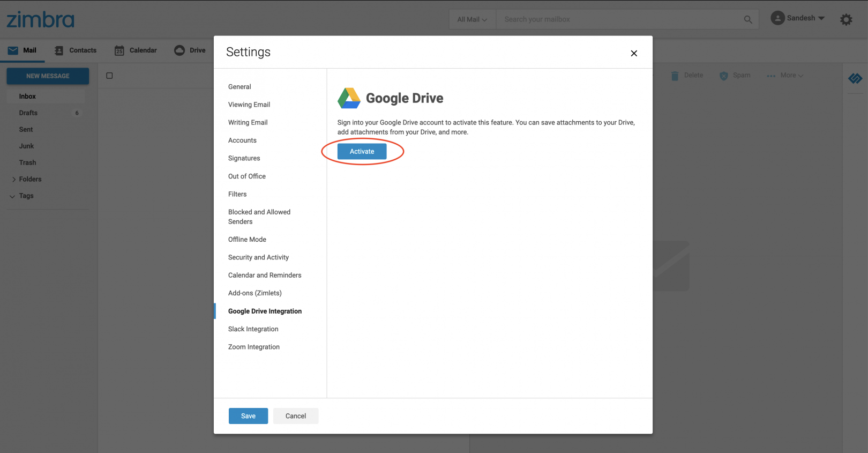Select General settings

(240, 87)
